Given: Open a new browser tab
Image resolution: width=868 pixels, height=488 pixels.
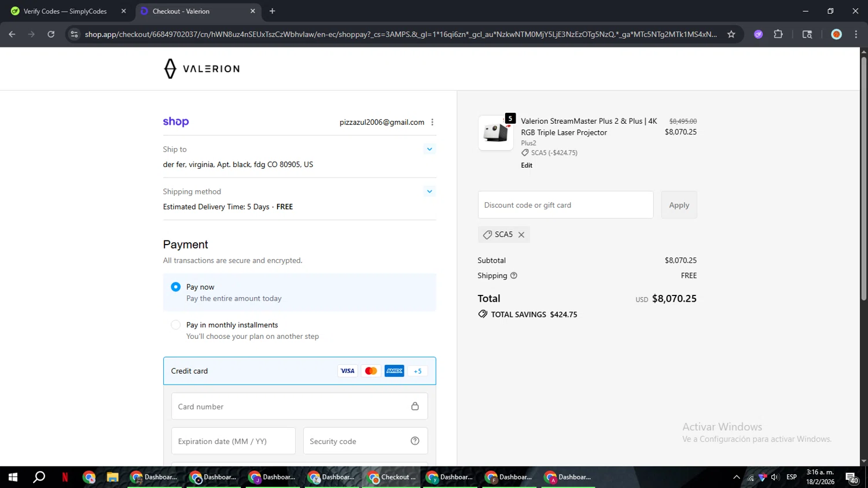Looking at the screenshot, I should click(272, 11).
